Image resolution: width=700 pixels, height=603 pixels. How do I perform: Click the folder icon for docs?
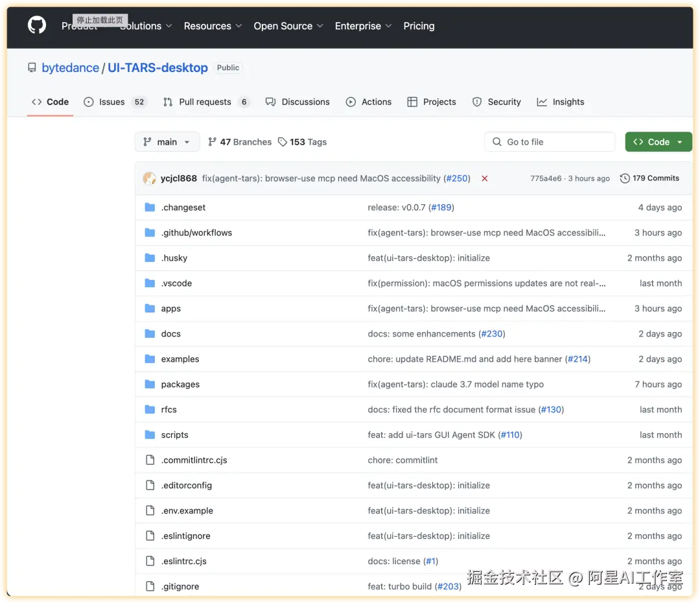tap(150, 334)
